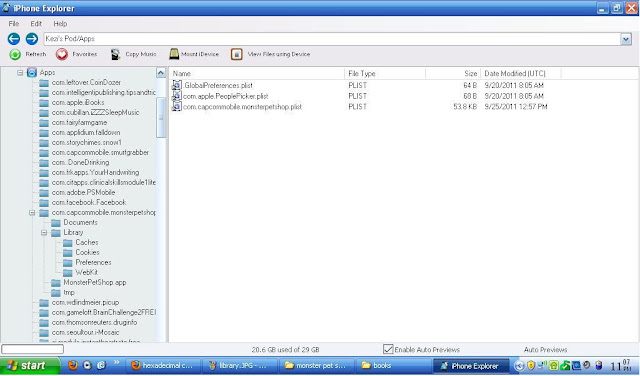Click the green Refresh icon
Viewport: 640px width, 376px height.
tap(15, 54)
